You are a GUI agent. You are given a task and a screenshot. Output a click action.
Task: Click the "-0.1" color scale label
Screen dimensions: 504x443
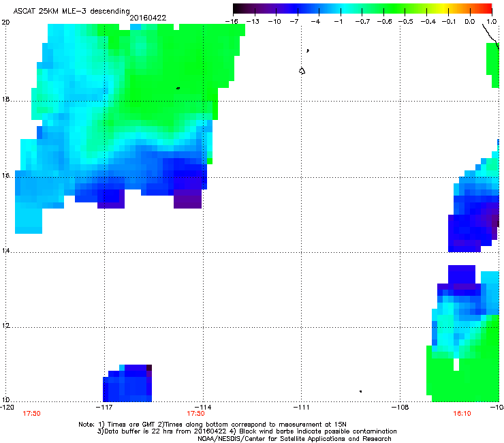coord(449,22)
